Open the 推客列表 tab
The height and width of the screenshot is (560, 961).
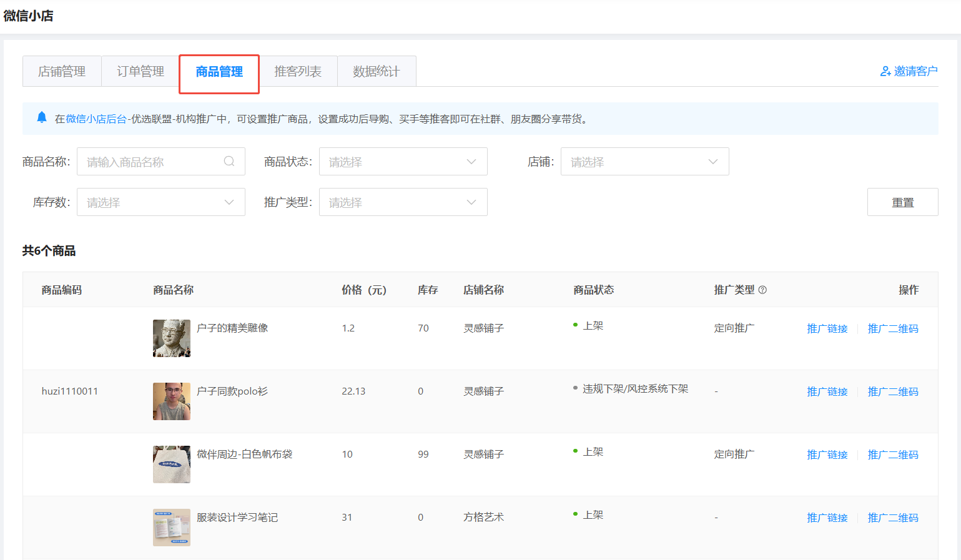coord(298,71)
